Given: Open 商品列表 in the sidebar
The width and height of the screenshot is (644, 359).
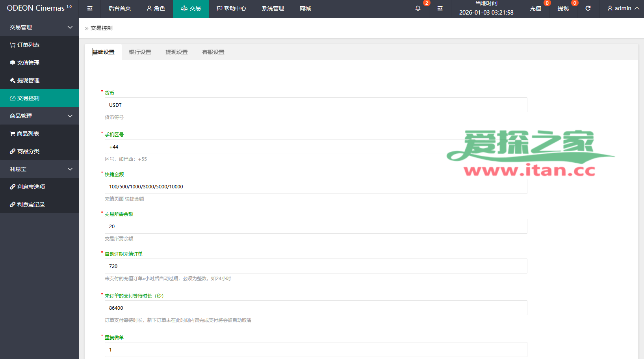Looking at the screenshot, I should [x=28, y=134].
